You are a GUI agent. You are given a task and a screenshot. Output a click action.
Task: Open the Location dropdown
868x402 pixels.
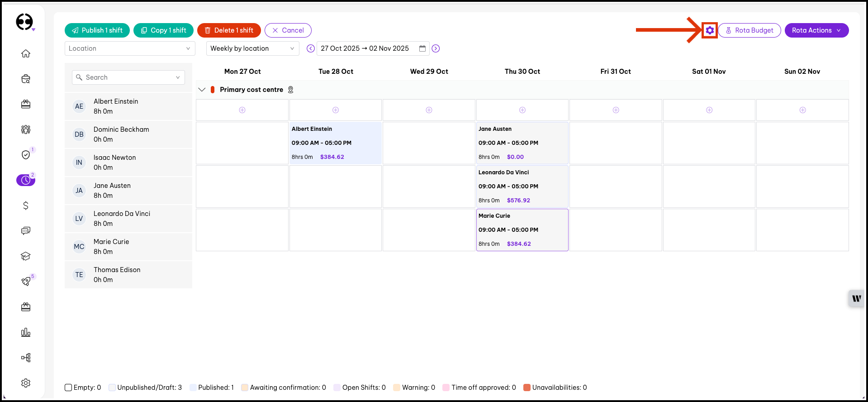pyautogui.click(x=130, y=48)
